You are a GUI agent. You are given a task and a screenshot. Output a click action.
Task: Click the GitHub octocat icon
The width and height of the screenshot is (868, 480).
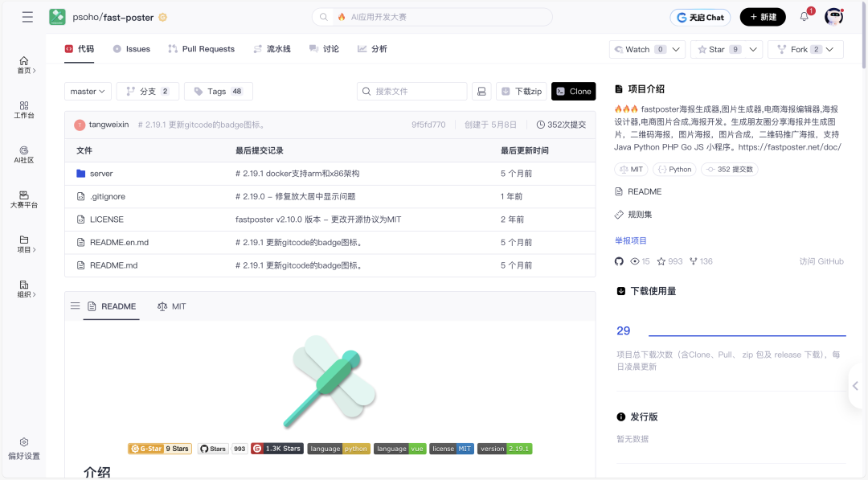tap(619, 261)
